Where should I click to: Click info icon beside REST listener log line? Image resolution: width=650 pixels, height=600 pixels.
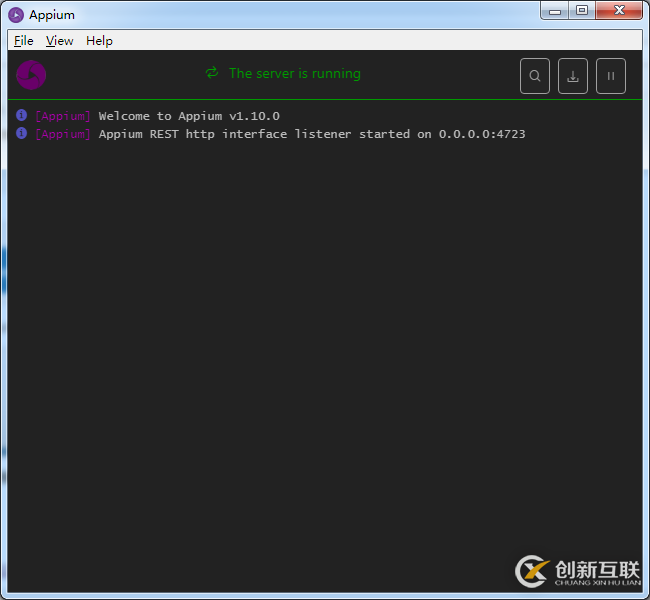(22, 133)
